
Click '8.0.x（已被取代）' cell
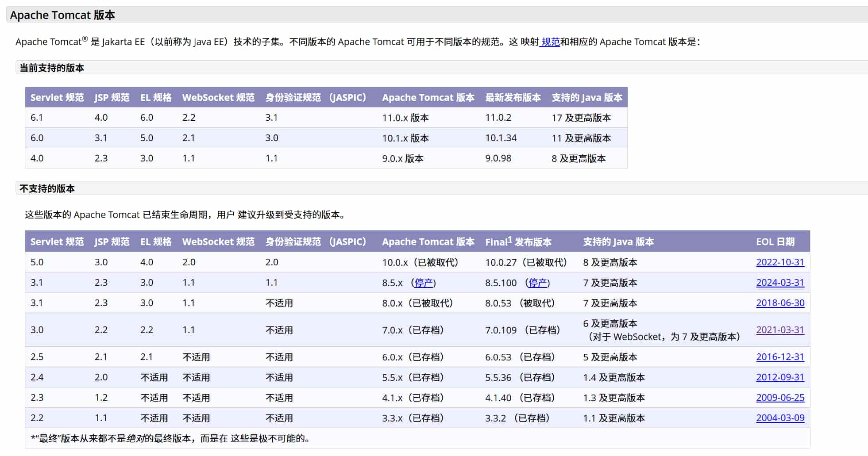[417, 303]
